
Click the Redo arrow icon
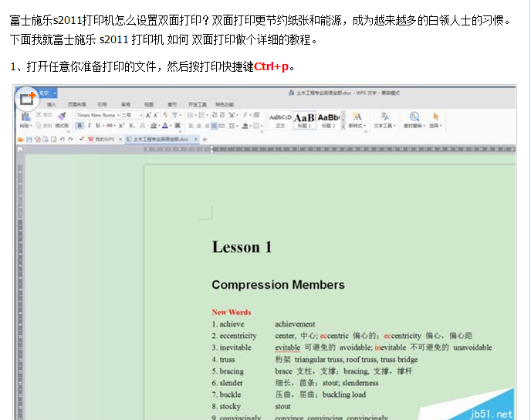[70, 139]
